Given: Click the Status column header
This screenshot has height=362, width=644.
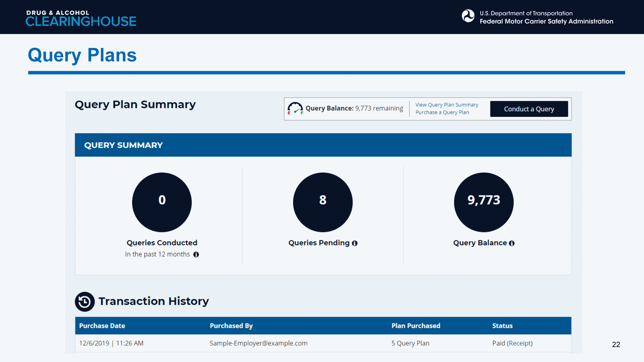Looking at the screenshot, I should (x=502, y=326).
